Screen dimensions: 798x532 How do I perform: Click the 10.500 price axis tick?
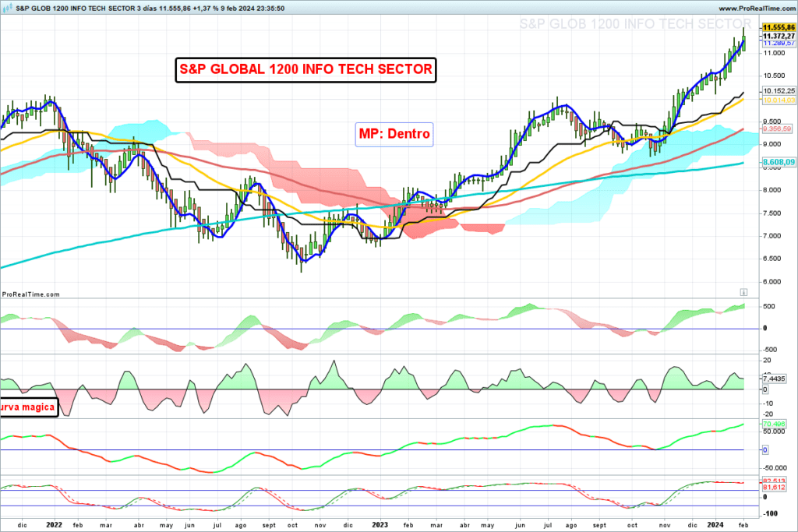tap(774, 76)
